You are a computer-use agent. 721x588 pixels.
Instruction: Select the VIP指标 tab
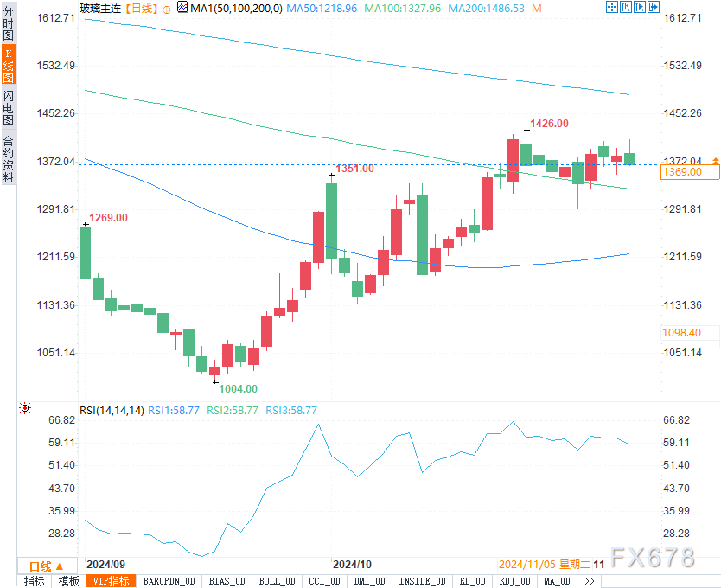tap(111, 581)
